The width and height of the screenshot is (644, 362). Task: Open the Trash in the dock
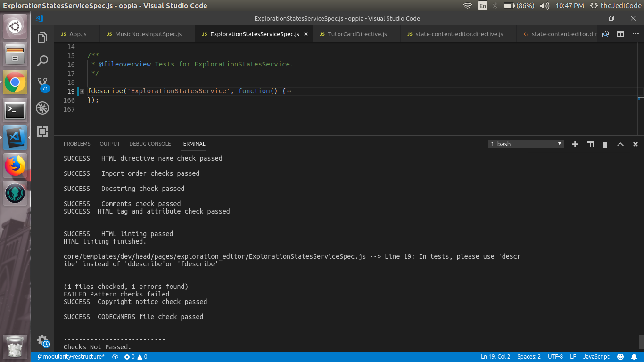(15, 347)
